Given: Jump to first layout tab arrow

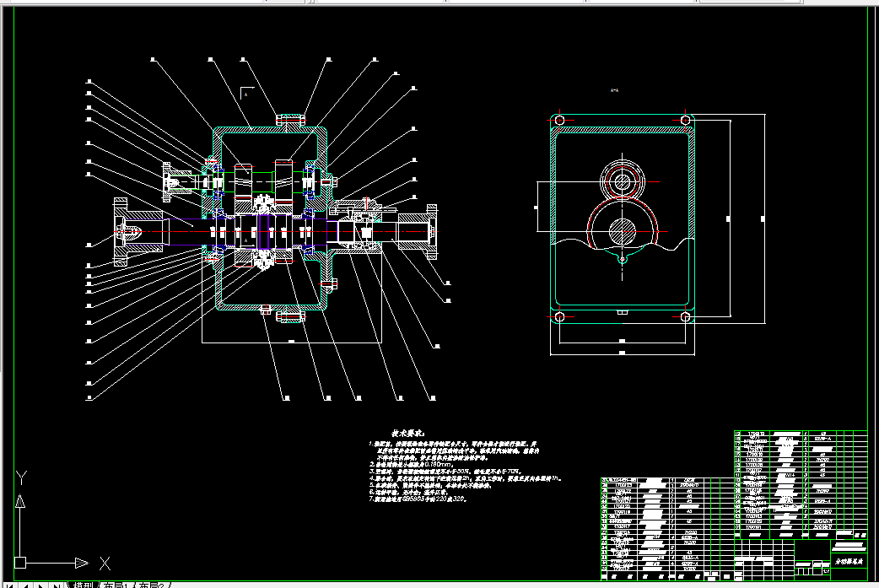Looking at the screenshot, I should (9, 585).
